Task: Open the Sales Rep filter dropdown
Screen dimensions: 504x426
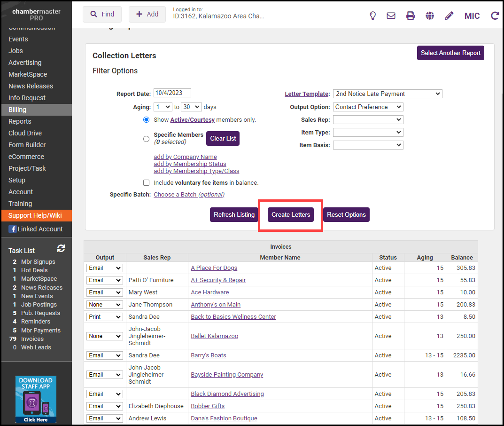Action: click(x=368, y=119)
